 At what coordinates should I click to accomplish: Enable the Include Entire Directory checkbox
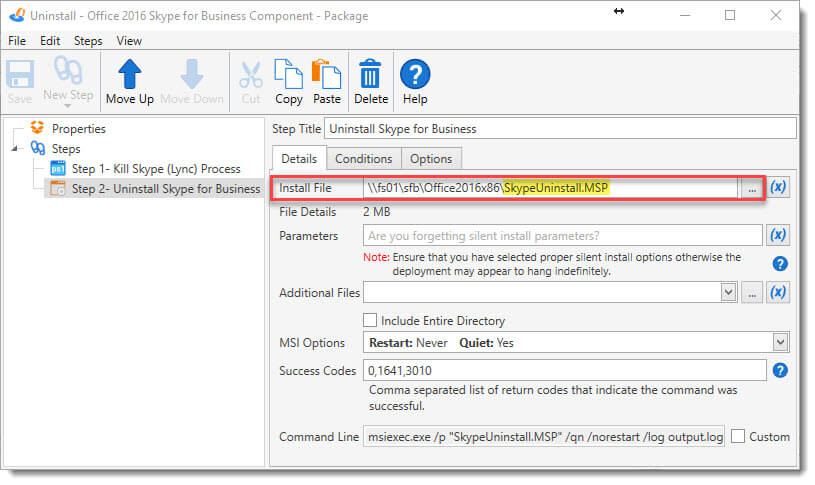coord(370,320)
